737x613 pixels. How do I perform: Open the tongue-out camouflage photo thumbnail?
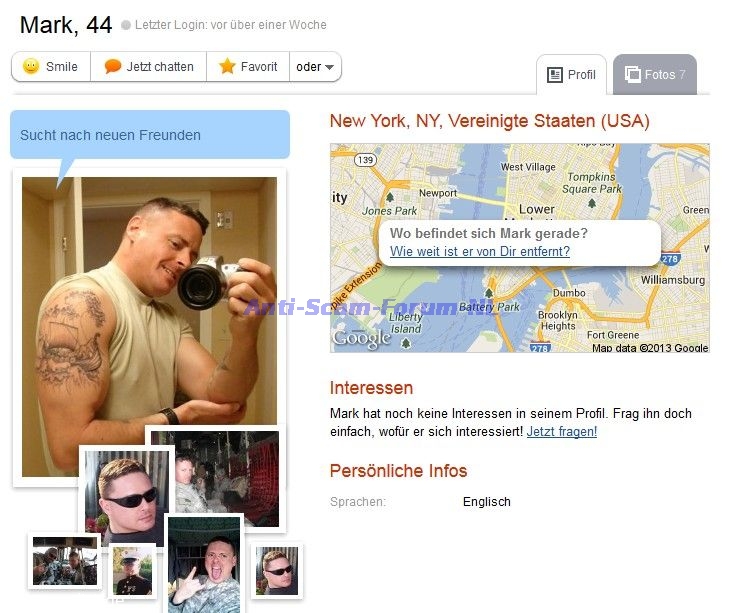pos(204,564)
